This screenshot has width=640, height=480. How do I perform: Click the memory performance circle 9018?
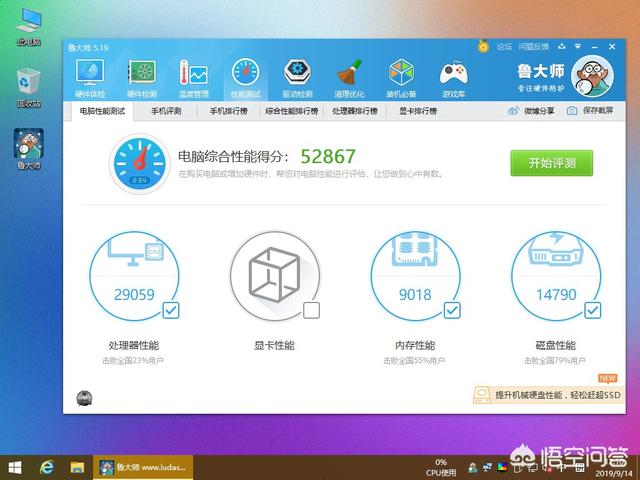click(x=416, y=276)
